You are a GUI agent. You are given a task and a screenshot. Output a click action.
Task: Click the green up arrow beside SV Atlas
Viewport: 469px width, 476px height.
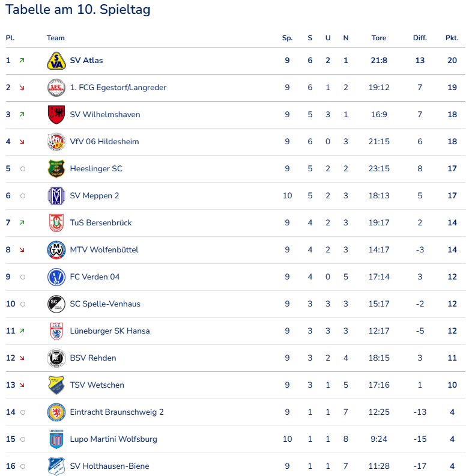tap(22, 61)
